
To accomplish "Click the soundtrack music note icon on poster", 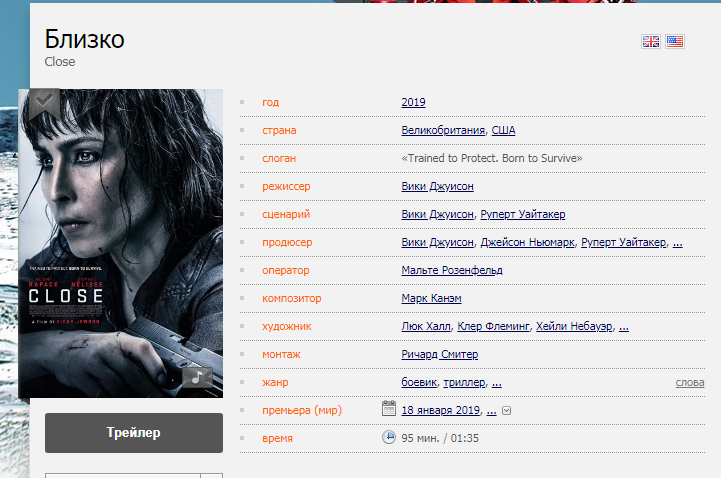I will [197, 376].
